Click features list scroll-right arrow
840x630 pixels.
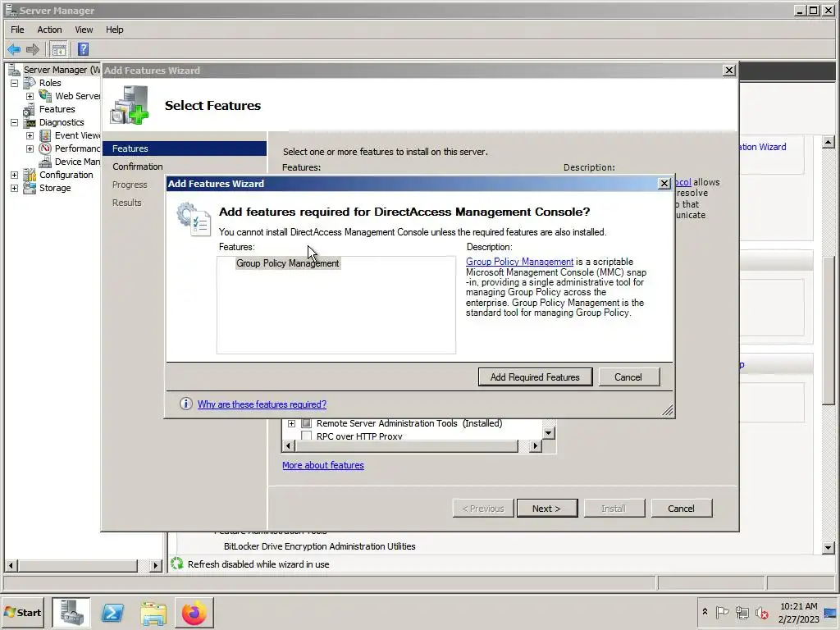[x=535, y=445]
